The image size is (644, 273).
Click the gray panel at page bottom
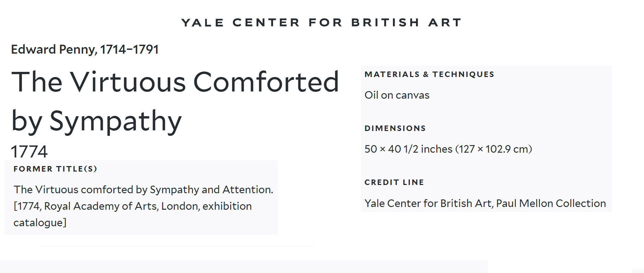(244, 267)
